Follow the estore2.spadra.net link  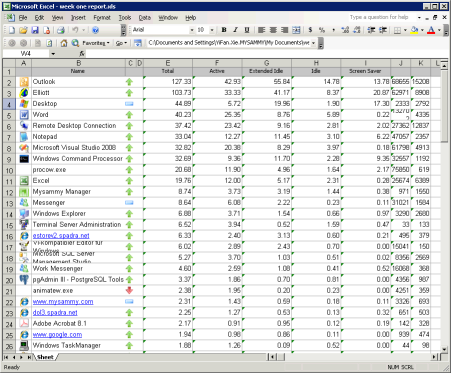61,236
